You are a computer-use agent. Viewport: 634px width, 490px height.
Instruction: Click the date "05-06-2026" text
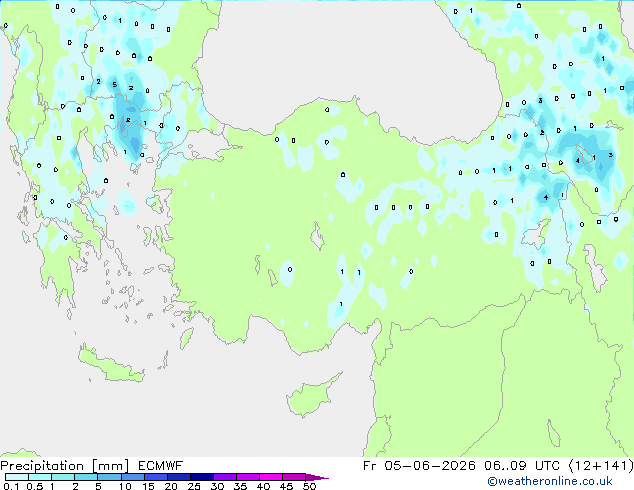(x=430, y=466)
